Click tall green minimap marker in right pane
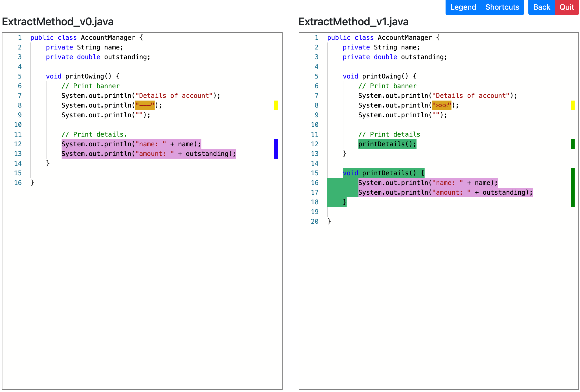580x392 pixels. [573, 187]
